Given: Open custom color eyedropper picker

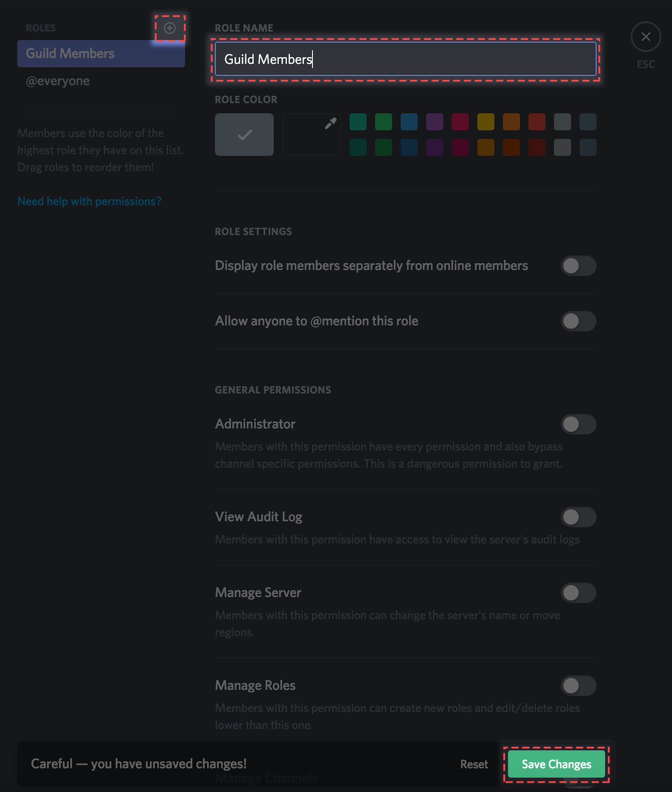Looking at the screenshot, I should click(311, 135).
